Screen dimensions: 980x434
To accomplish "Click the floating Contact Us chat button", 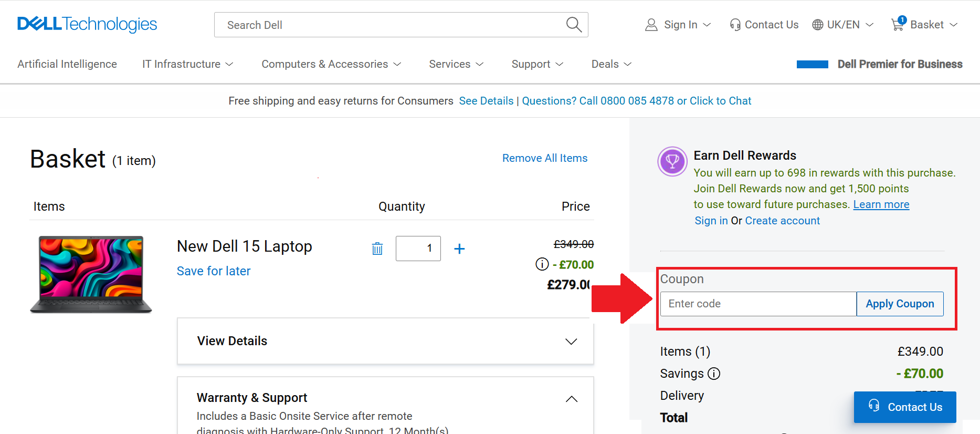I will pos(904,407).
